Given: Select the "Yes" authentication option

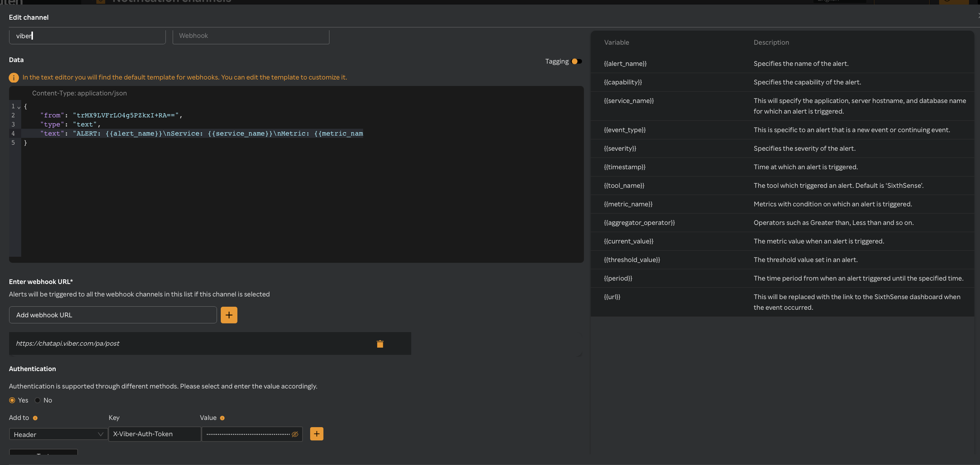Looking at the screenshot, I should [12, 400].
